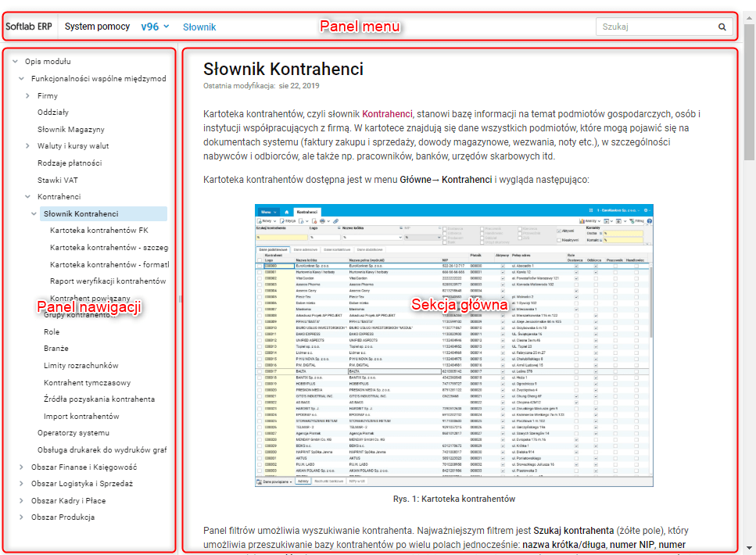Expand Obszar Kadry i Płace
Image resolution: width=756 pixels, height=555 pixels.
coord(21,500)
